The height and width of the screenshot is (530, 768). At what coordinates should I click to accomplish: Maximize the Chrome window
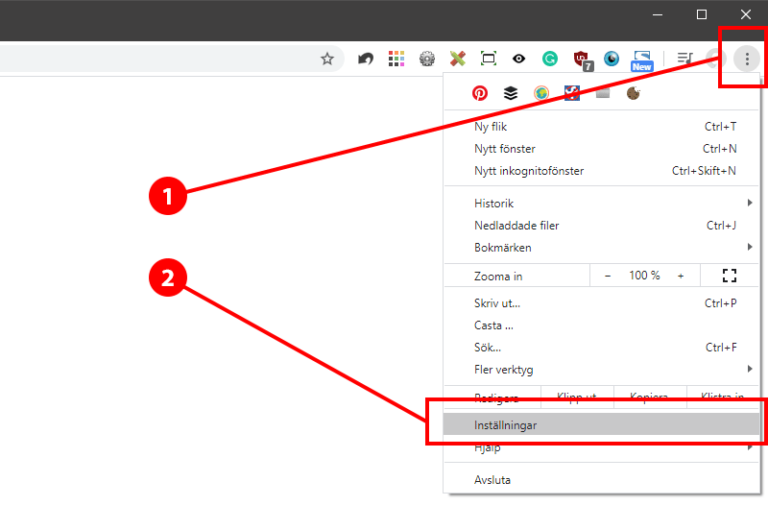tap(701, 15)
